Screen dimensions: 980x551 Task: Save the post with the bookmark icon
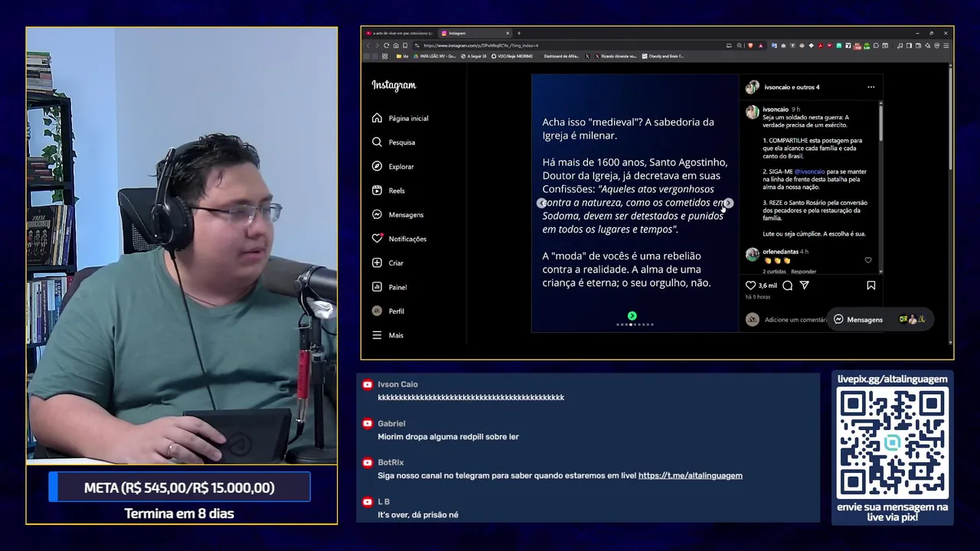point(871,285)
